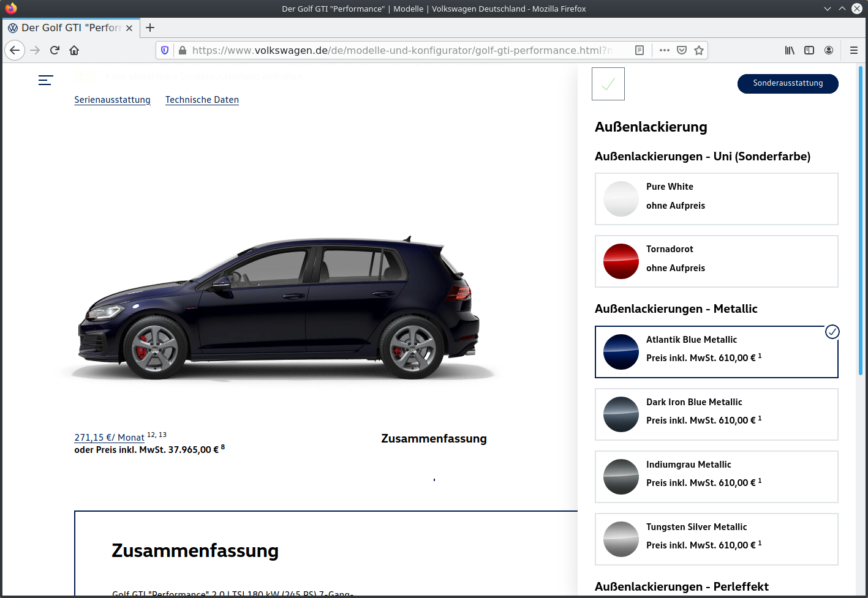
Task: Click the URL address bar field
Action: pyautogui.click(x=401, y=50)
